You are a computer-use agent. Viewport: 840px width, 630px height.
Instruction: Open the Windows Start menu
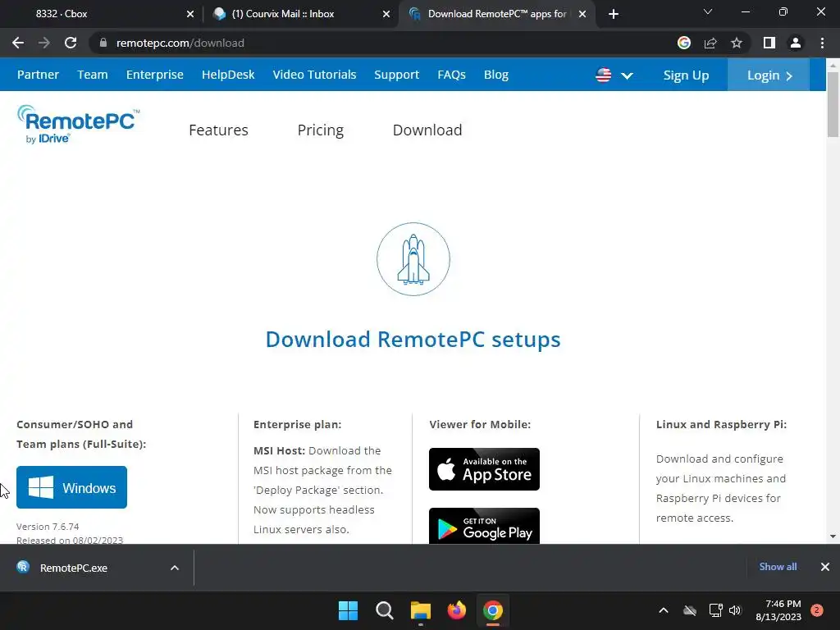pyautogui.click(x=348, y=610)
